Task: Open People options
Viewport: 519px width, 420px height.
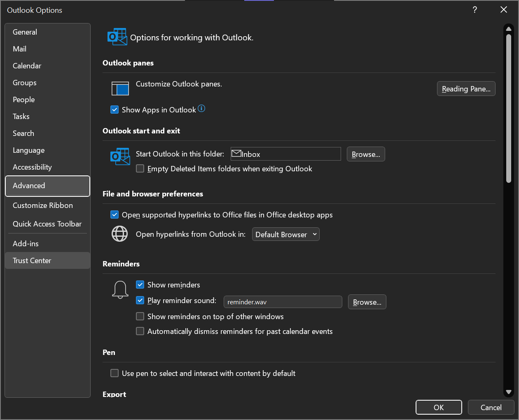Action: tap(47, 100)
